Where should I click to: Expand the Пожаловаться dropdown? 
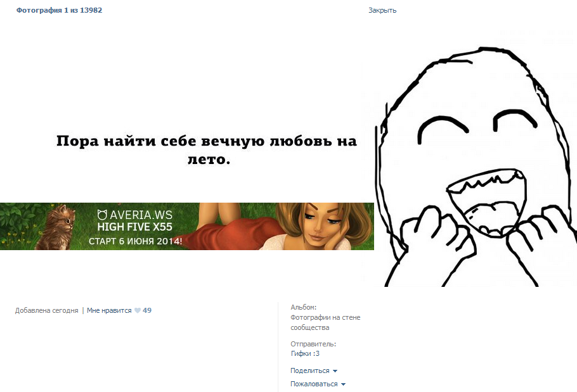point(318,384)
